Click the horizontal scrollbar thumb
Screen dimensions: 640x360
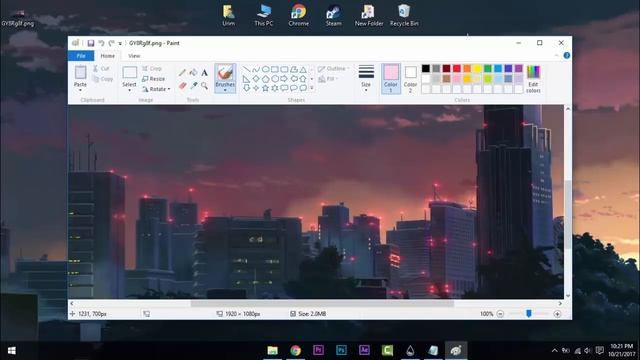coord(322,303)
